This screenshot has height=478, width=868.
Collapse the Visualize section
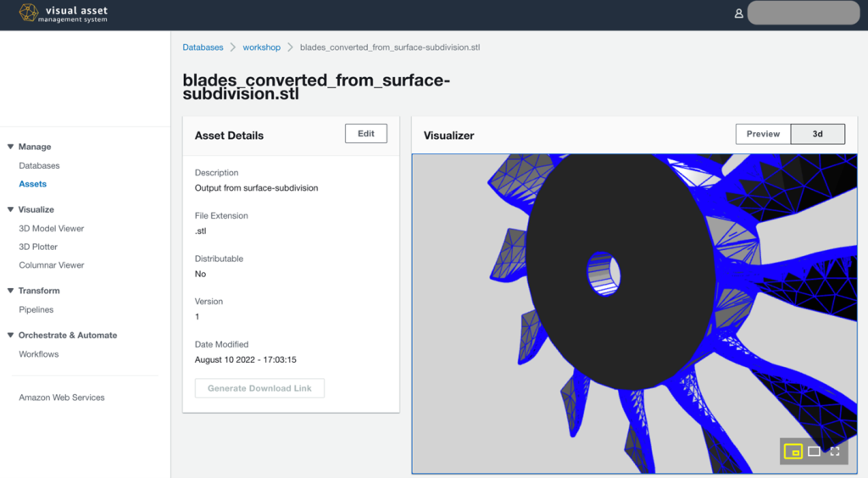pyautogui.click(x=10, y=209)
